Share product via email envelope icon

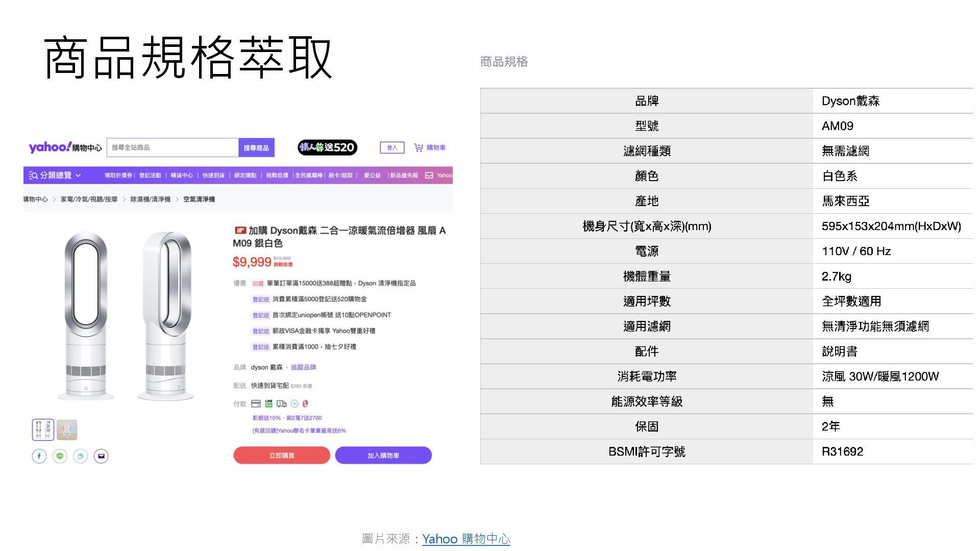click(101, 456)
